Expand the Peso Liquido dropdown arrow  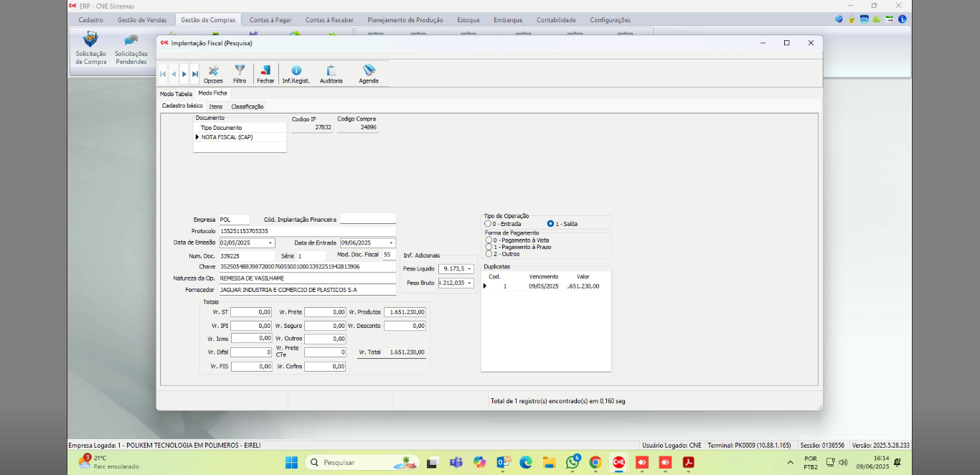click(470, 269)
